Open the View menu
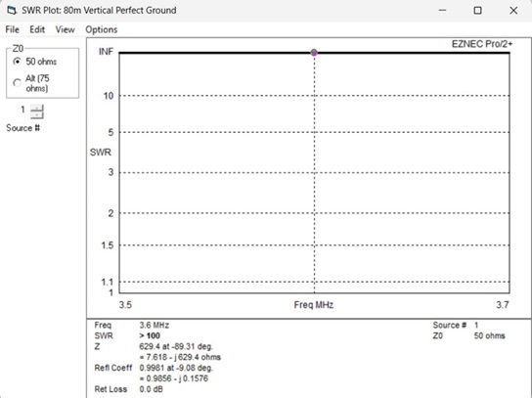This screenshot has height=398, width=532. [x=65, y=29]
